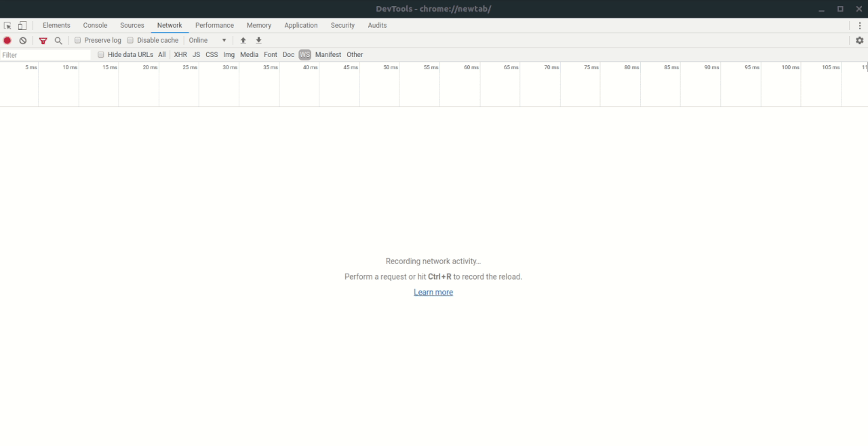Filter requests by Doc
The height and width of the screenshot is (446, 868).
tap(289, 55)
